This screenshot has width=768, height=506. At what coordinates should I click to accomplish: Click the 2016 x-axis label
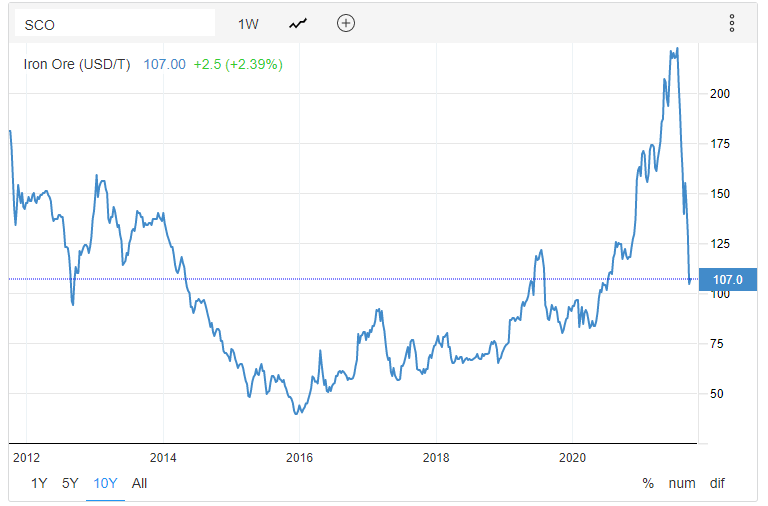coord(299,458)
